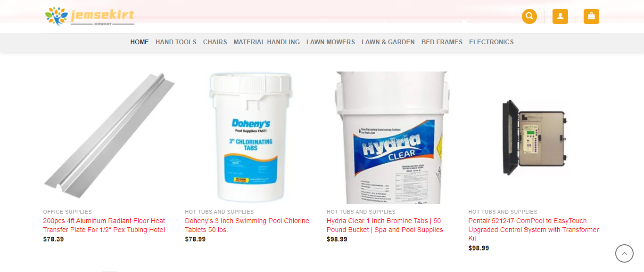Click the user account icon
The height and width of the screenshot is (272, 644).
560,16
